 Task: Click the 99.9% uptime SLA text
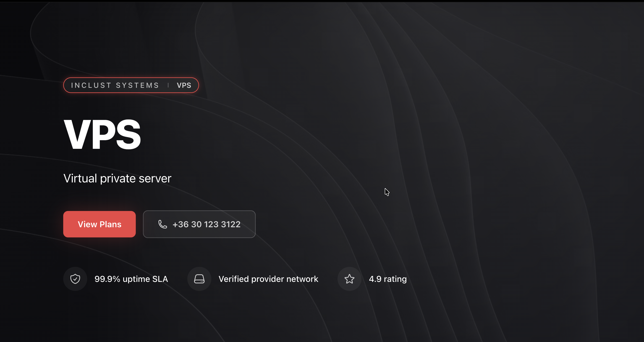point(131,279)
